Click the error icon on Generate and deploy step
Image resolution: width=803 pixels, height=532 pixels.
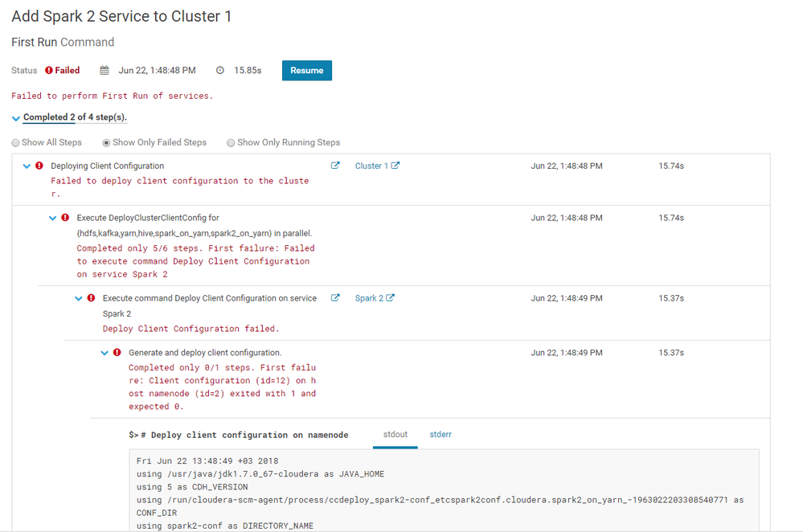pyautogui.click(x=117, y=353)
